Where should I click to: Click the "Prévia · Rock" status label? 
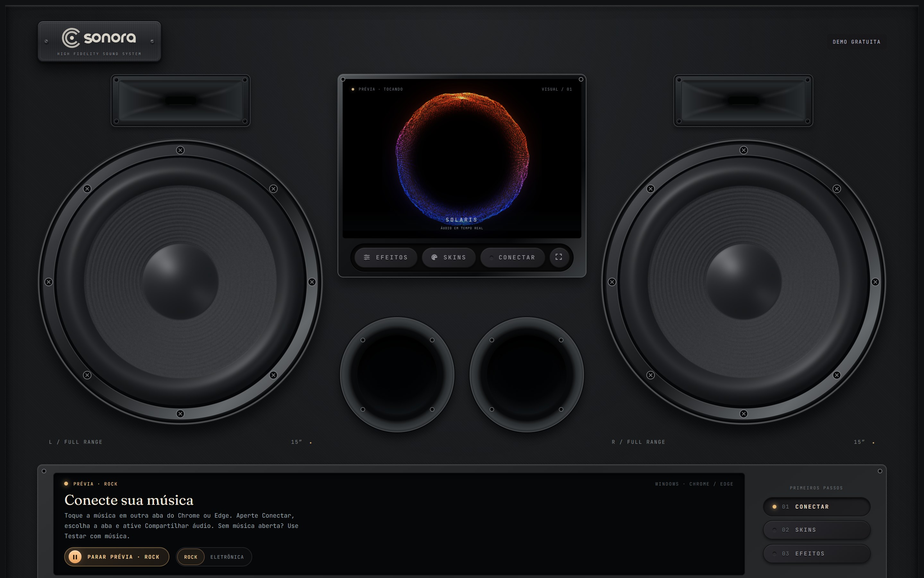point(96,484)
